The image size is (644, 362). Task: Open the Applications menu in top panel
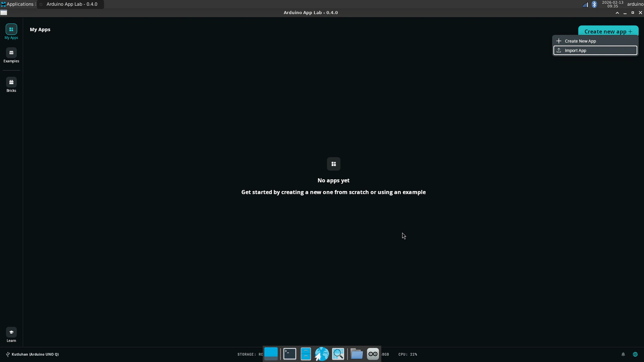(x=18, y=4)
